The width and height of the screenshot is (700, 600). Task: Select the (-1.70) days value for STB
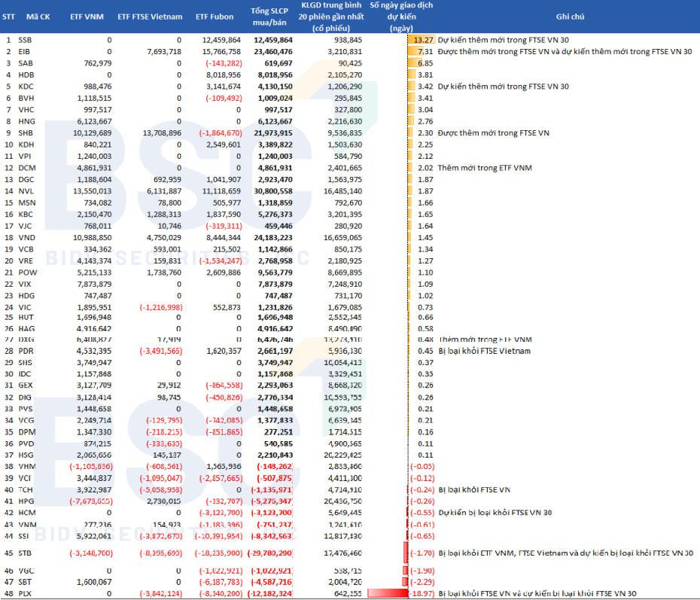pos(422,553)
